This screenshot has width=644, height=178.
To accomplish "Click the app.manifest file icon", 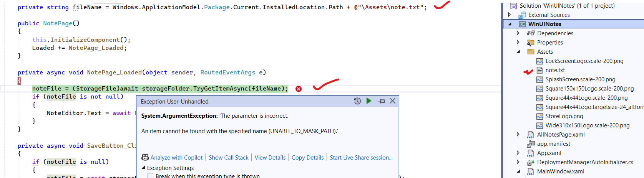I will coord(531,144).
